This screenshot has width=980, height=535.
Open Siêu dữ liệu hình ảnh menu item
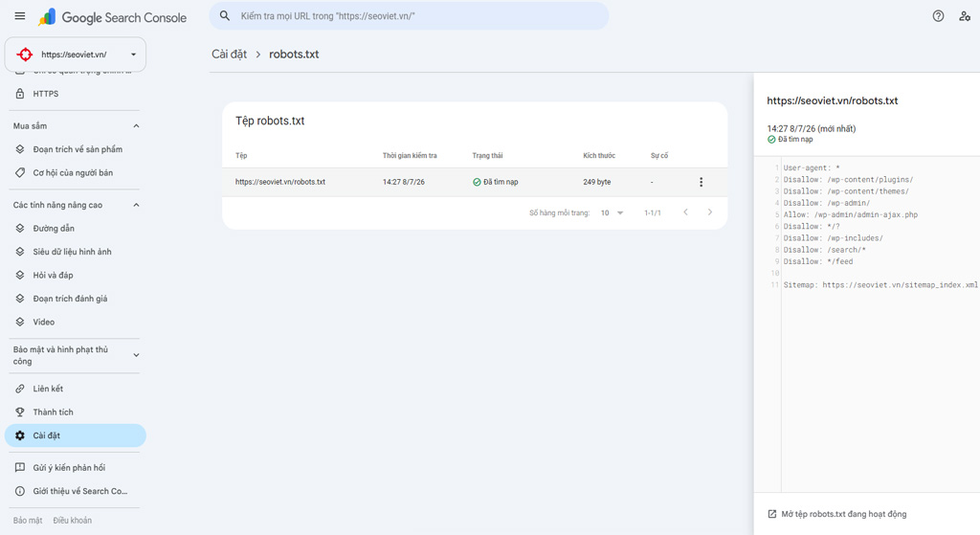point(75,252)
